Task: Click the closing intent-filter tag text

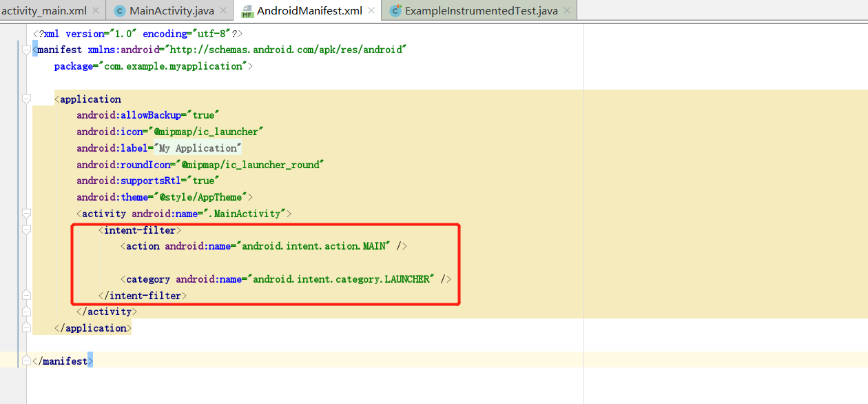Action: 143,296
